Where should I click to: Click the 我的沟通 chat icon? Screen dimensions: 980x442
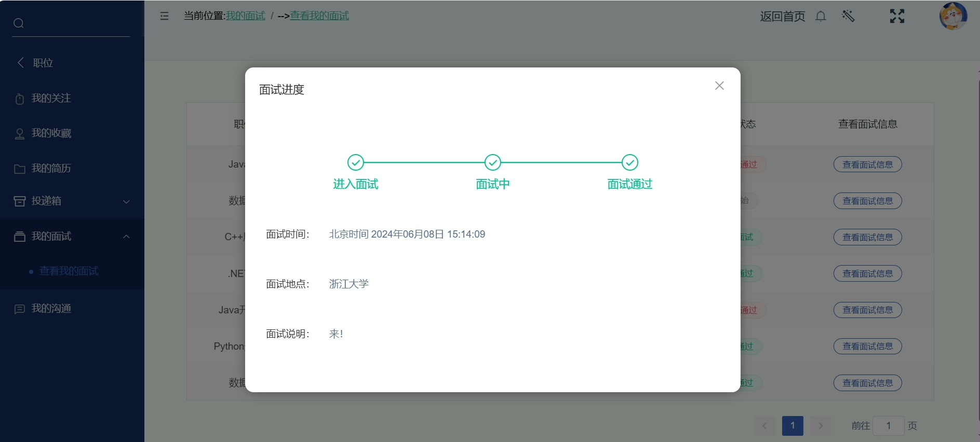tap(20, 309)
